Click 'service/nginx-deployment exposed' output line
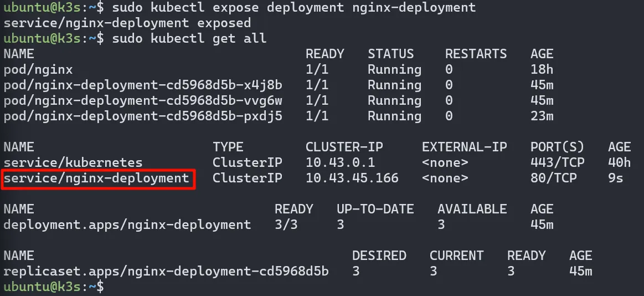The image size is (644, 296). (x=127, y=23)
